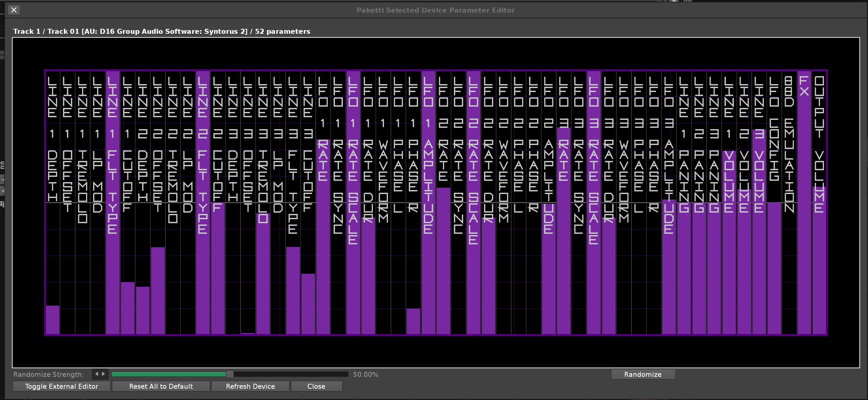868x400 pixels.
Task: Click the Line 1 Depth parameter bar
Action: pyautogui.click(x=53, y=319)
